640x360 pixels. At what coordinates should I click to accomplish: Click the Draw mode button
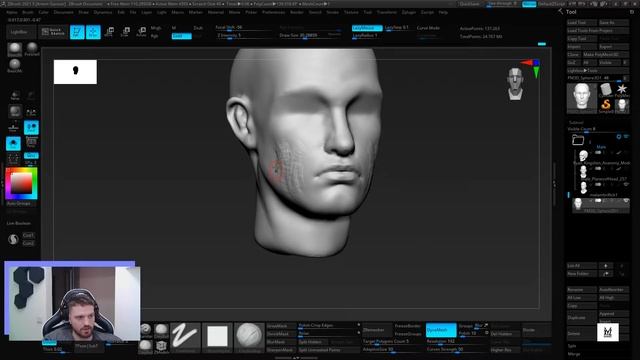coord(93,32)
